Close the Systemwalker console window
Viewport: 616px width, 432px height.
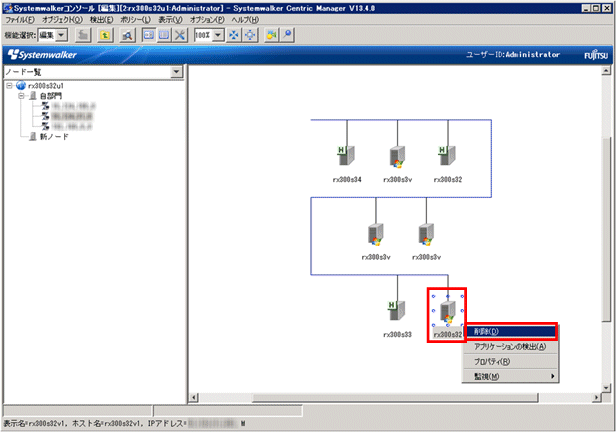tap(606, 8)
